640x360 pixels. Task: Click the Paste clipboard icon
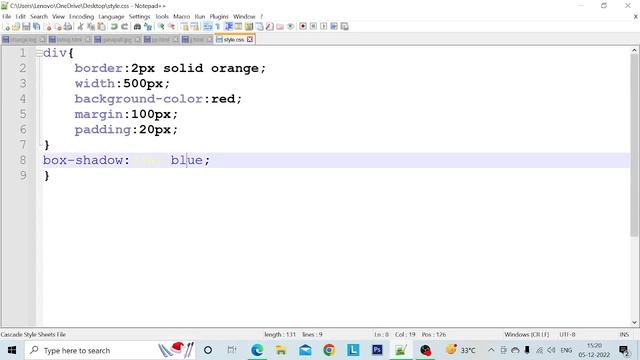coord(101,27)
